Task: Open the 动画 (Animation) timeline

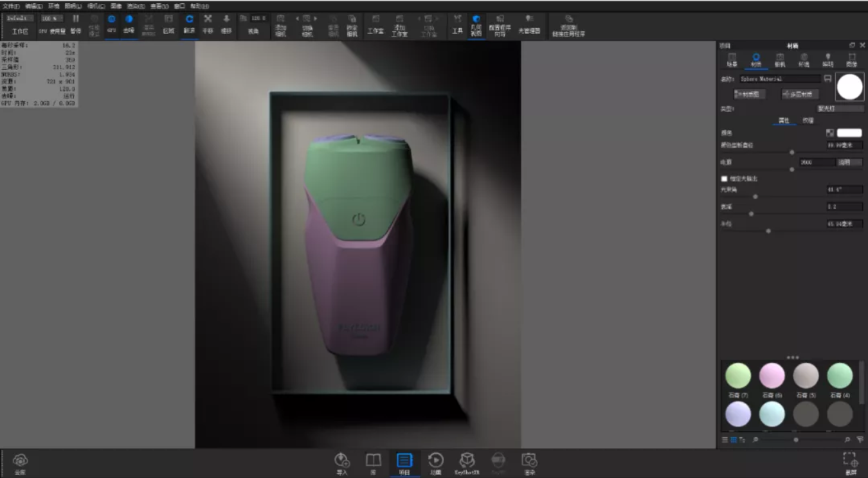Action: pos(435,464)
